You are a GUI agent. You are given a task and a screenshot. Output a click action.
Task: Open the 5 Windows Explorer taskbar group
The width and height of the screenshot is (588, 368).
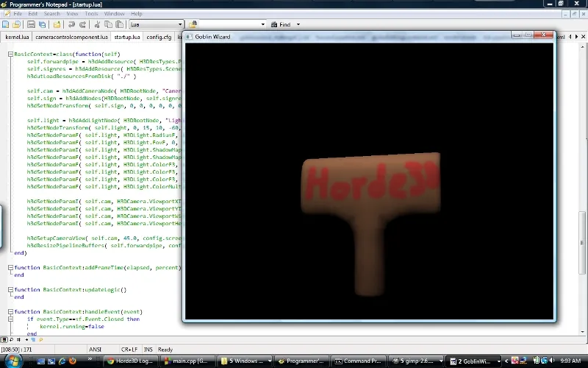pos(245,361)
